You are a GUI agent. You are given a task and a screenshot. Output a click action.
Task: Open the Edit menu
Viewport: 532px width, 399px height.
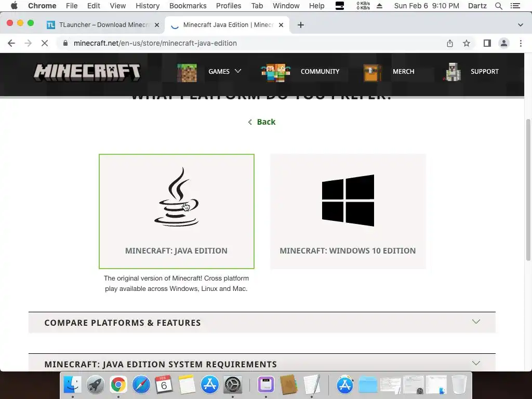[x=94, y=6]
